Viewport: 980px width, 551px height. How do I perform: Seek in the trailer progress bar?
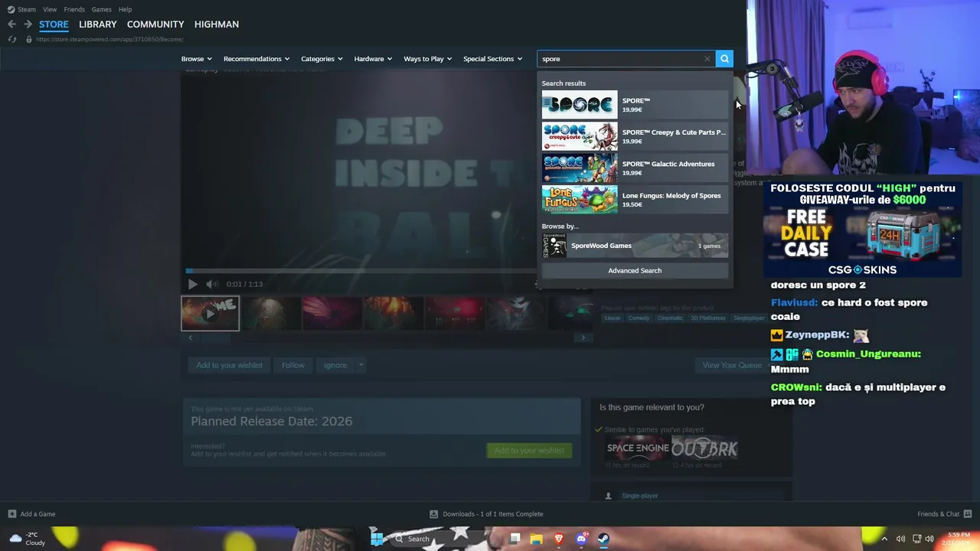coord(361,271)
